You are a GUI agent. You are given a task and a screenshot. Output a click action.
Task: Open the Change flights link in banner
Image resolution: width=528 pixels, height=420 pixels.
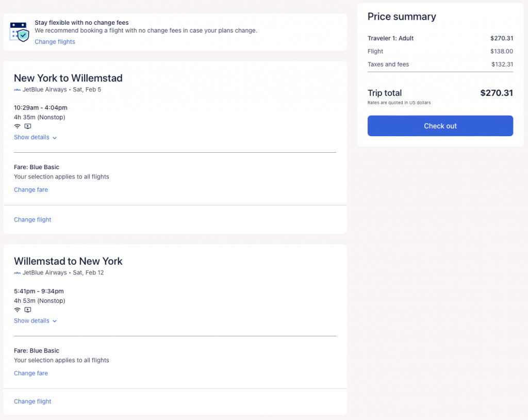point(55,42)
